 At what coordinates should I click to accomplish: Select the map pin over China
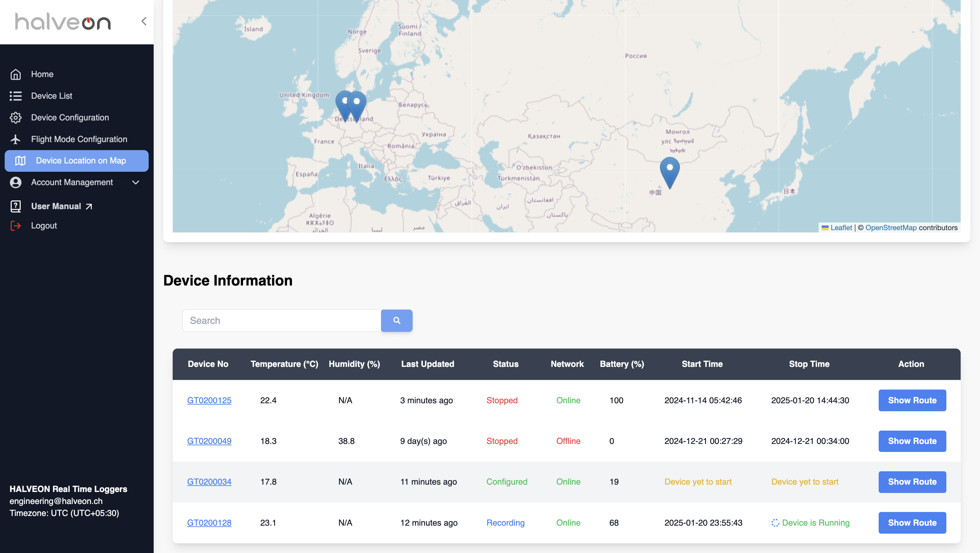point(670,173)
